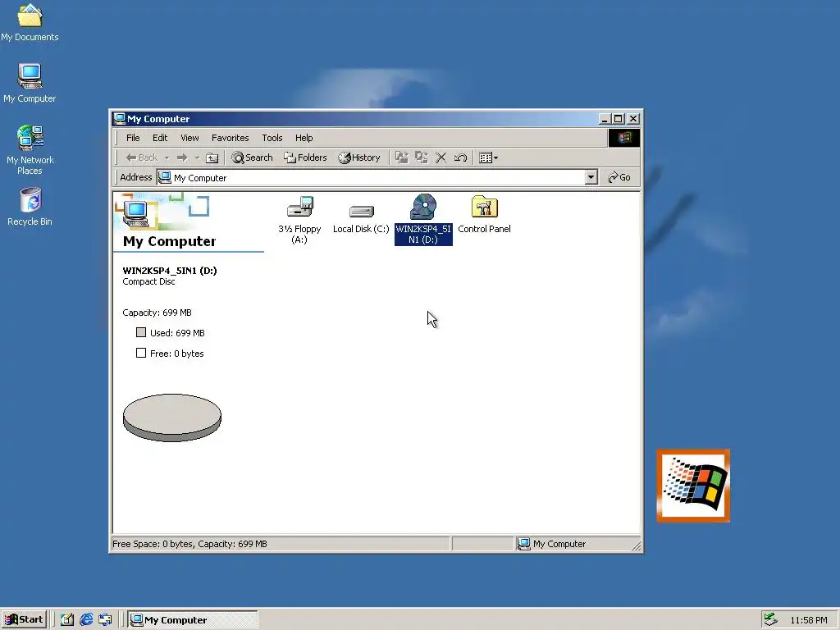Minimize the My Computer window
The image size is (840, 630).
(605, 119)
